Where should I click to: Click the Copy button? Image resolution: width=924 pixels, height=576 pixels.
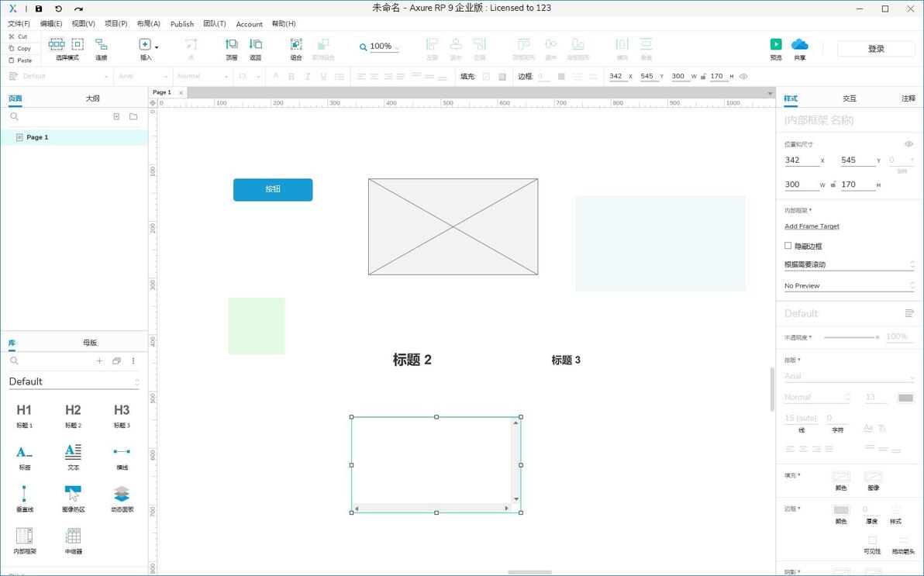click(x=19, y=48)
